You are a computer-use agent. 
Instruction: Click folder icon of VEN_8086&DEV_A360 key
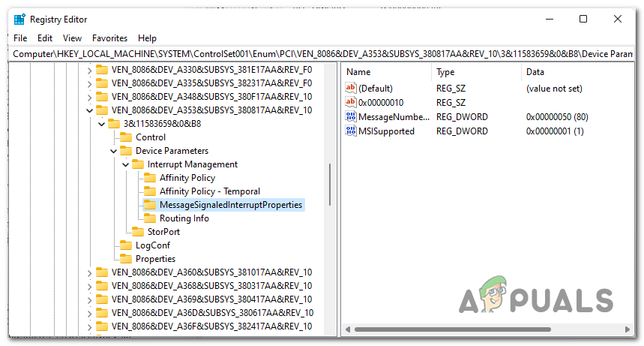(102, 272)
